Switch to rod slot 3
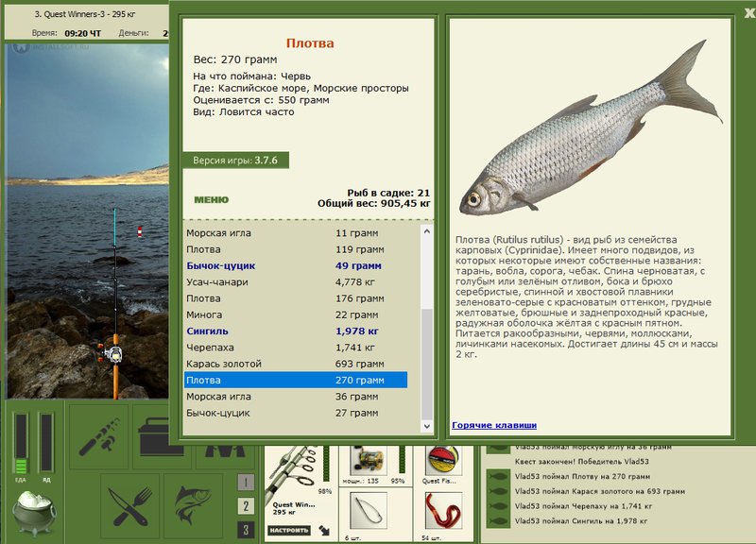 (246, 530)
